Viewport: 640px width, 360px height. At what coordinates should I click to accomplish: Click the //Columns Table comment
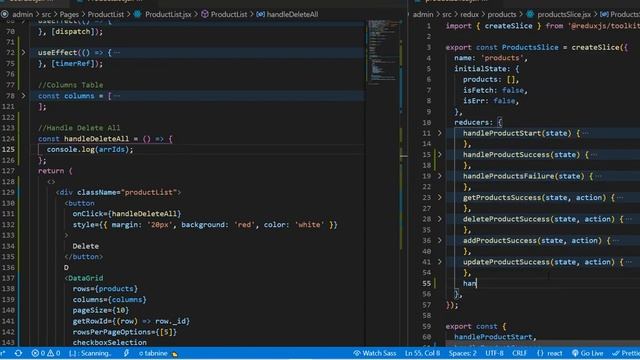71,85
